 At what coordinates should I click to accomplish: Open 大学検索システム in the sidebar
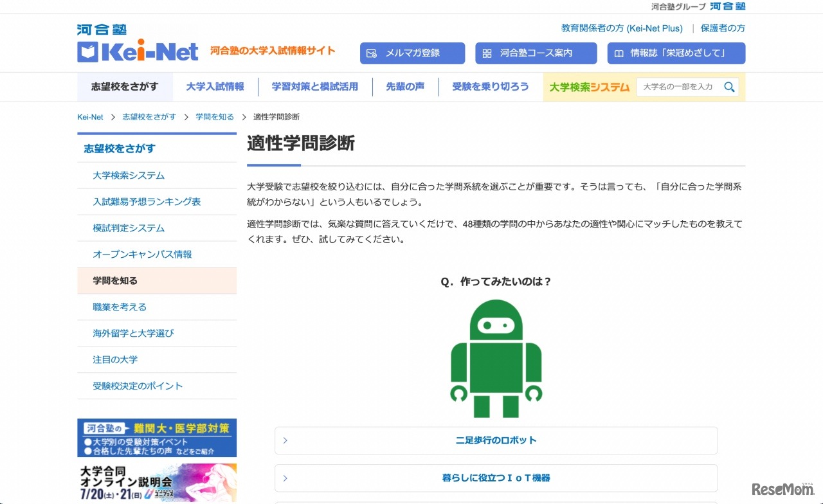(157, 175)
